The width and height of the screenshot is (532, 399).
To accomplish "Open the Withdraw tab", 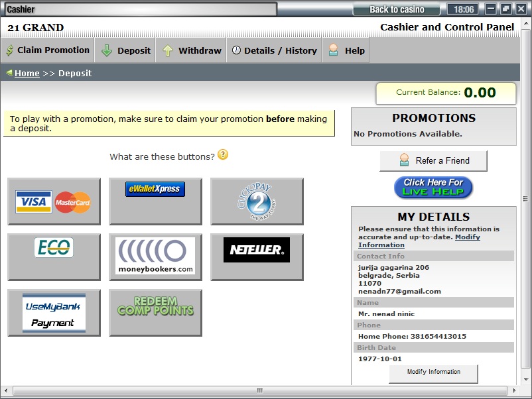I will (191, 50).
